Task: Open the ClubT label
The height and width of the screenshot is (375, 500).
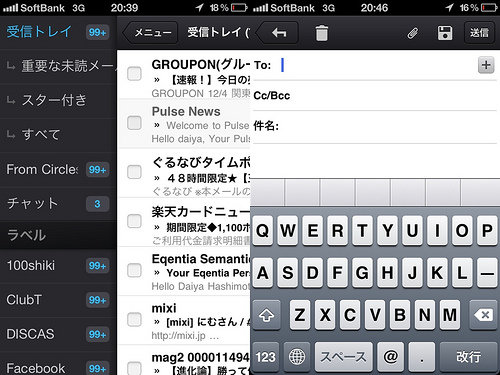Action: click(x=58, y=300)
